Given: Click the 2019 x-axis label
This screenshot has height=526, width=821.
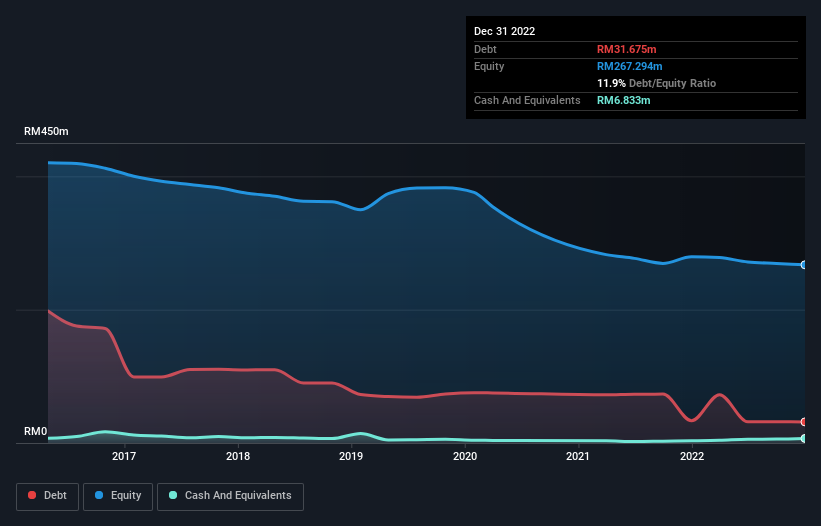Looking at the screenshot, I should [x=351, y=456].
